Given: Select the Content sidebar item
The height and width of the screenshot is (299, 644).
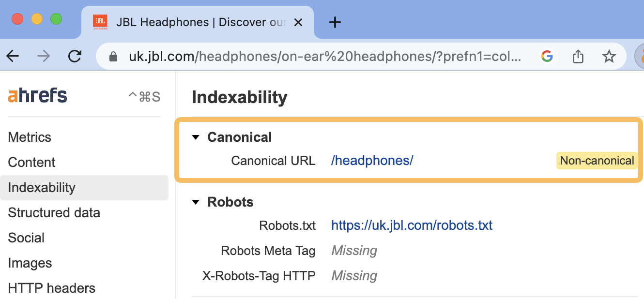Looking at the screenshot, I should point(31,162).
